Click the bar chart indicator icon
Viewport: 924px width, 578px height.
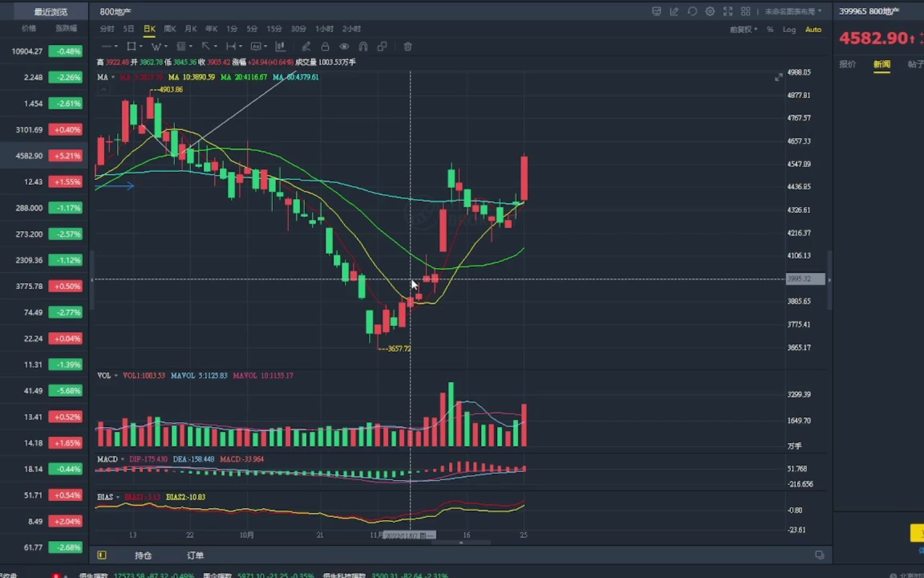[x=280, y=47]
